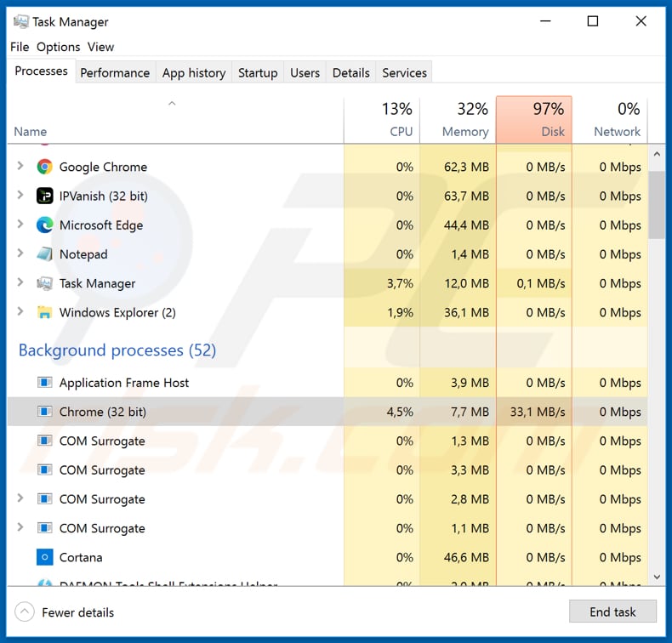Sort processes by Disk column header

[x=533, y=120]
